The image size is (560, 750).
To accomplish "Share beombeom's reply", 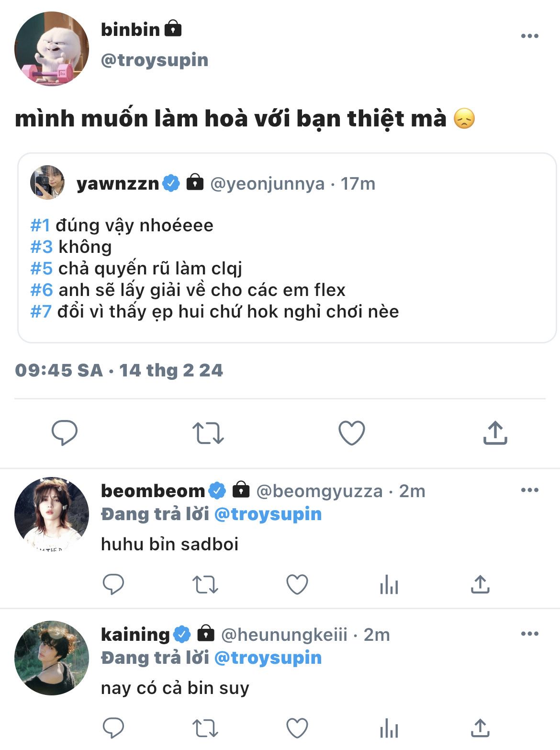I will (480, 584).
